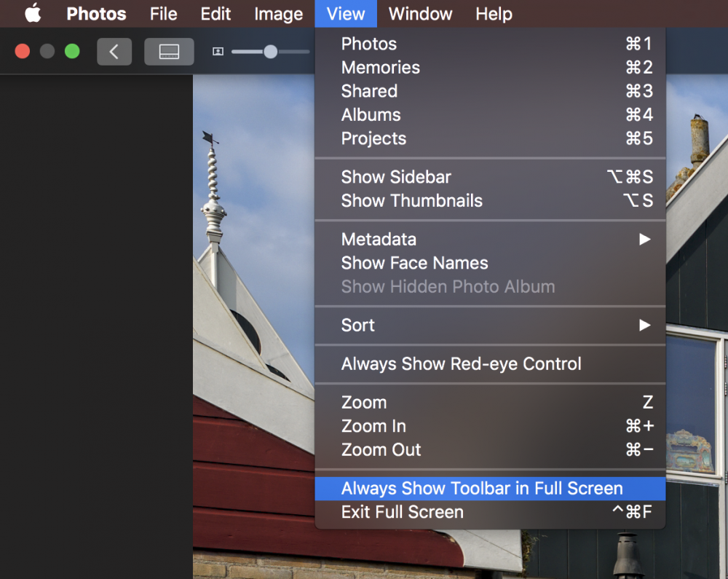Click the small photo zoom icon
This screenshot has width=728, height=579.
click(x=218, y=52)
